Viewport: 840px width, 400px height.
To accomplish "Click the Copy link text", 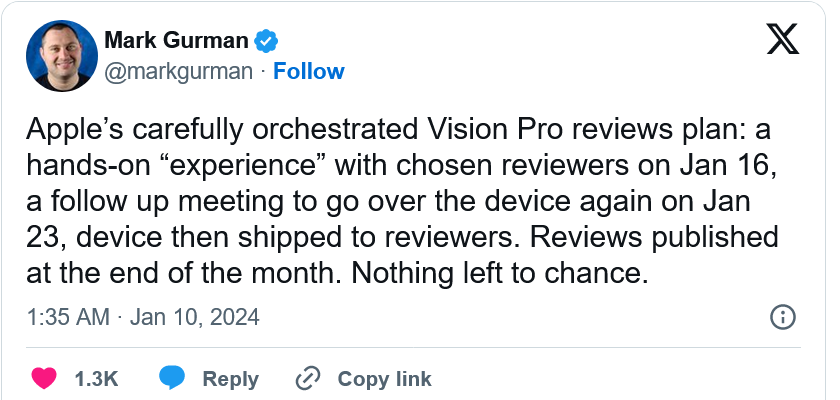I will click(384, 379).
